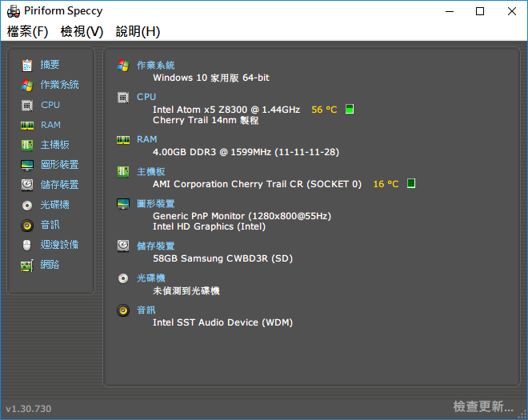Click CPU heading link in summary

pyautogui.click(x=146, y=97)
